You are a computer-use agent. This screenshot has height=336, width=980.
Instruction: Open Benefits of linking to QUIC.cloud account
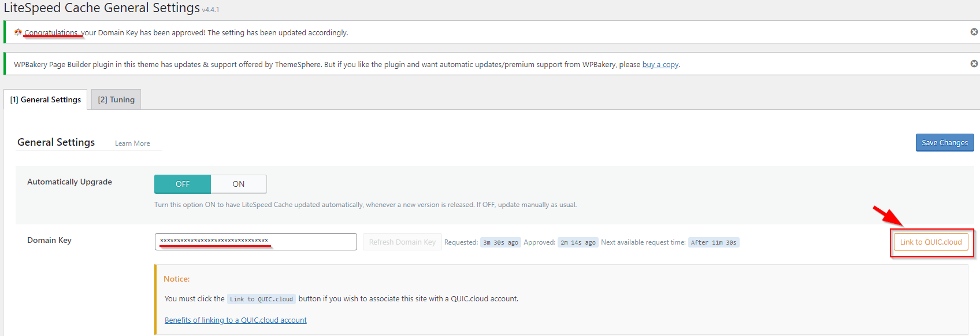tap(235, 320)
